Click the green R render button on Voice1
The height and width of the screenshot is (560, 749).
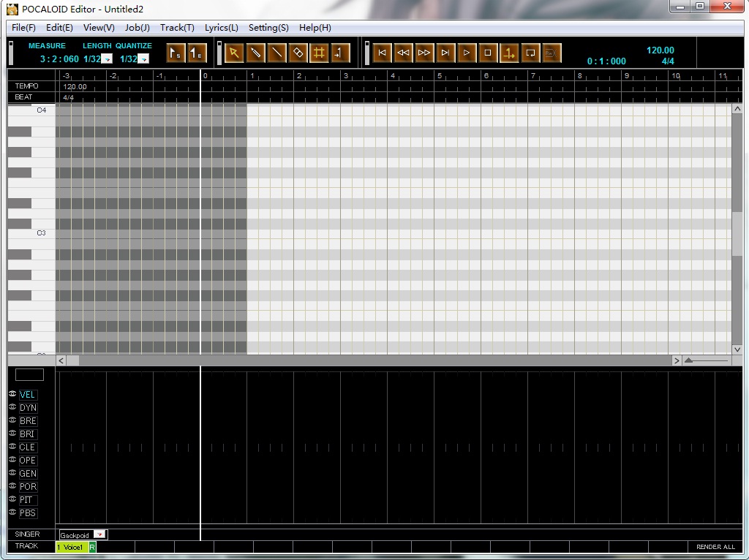92,547
